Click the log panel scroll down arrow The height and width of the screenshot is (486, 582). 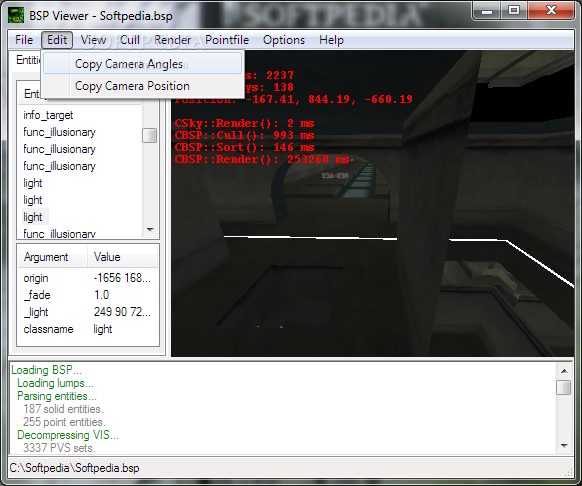[564, 446]
